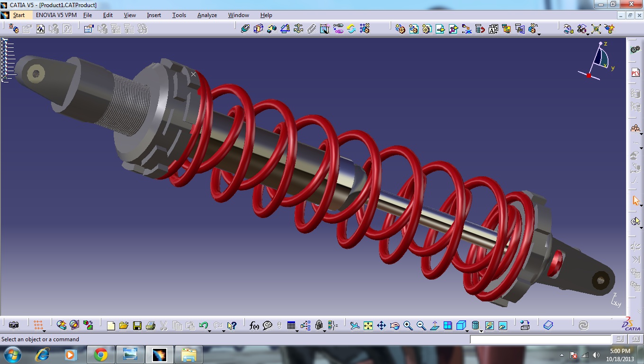Expand the Knowledge lock icon dropdown arrow
The width and height of the screenshot is (644, 364).
click(324, 331)
